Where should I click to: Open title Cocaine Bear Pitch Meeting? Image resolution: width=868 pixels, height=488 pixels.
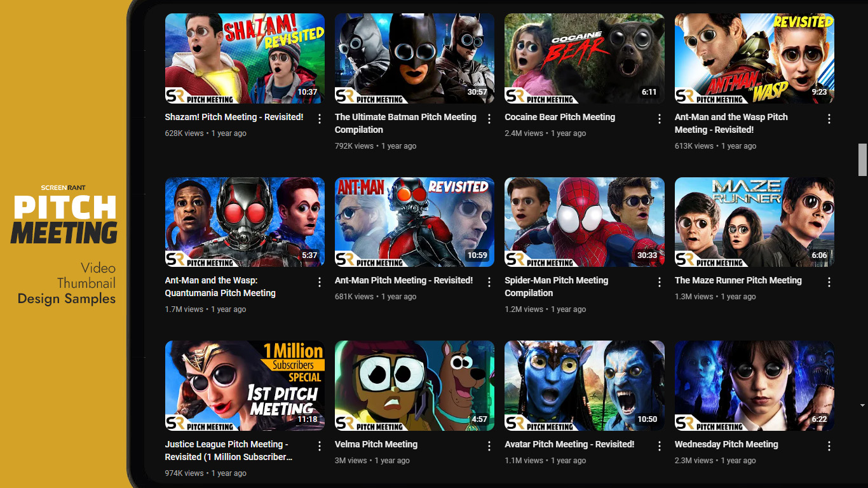coord(560,117)
